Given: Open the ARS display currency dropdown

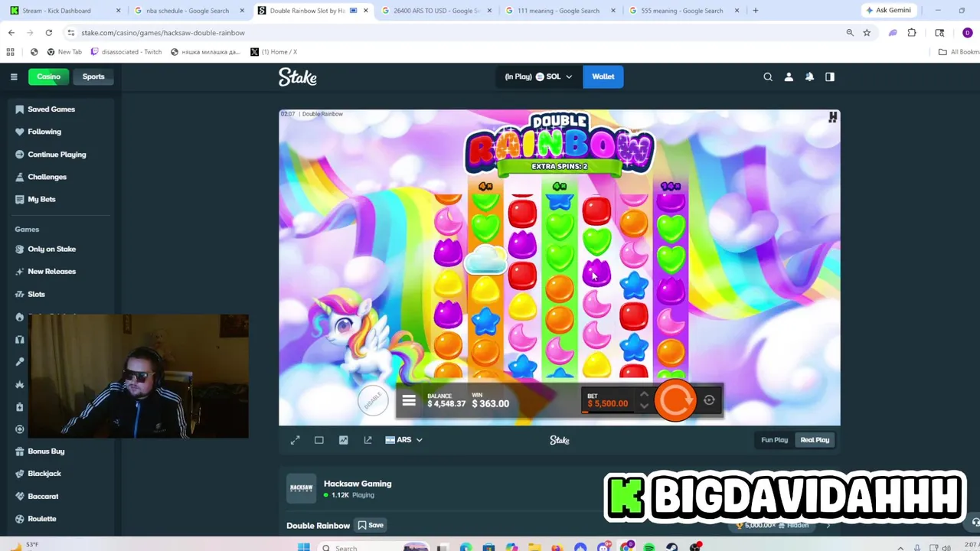Looking at the screenshot, I should tap(403, 440).
